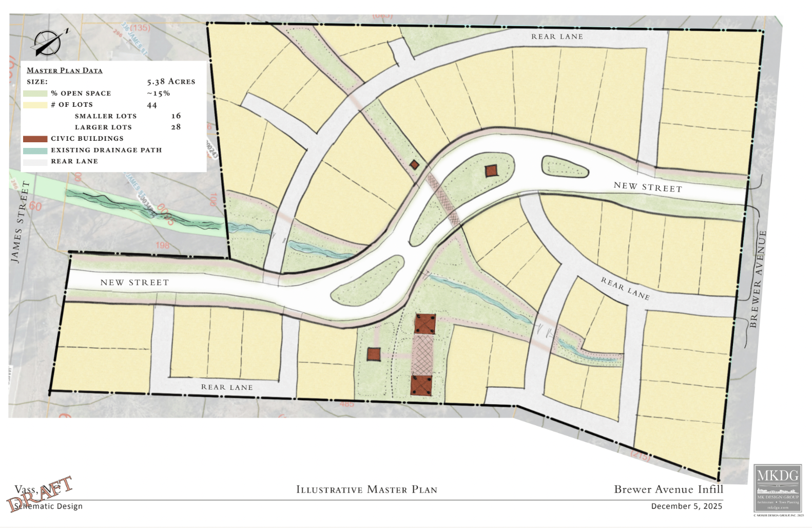The width and height of the screenshot is (812, 528).
Task: Click the 5.38 Acres size value
Action: click(171, 82)
